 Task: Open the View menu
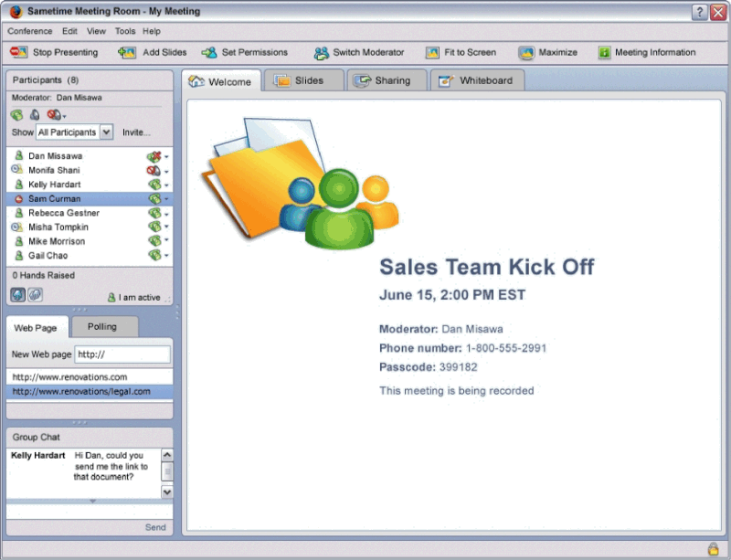[x=96, y=31]
